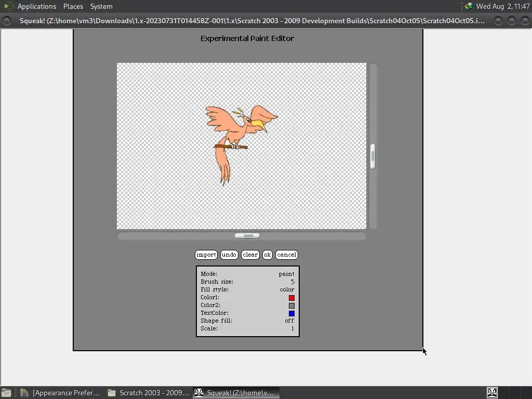Click the clear button
Viewport: 532px width, 399px height.
point(250,255)
